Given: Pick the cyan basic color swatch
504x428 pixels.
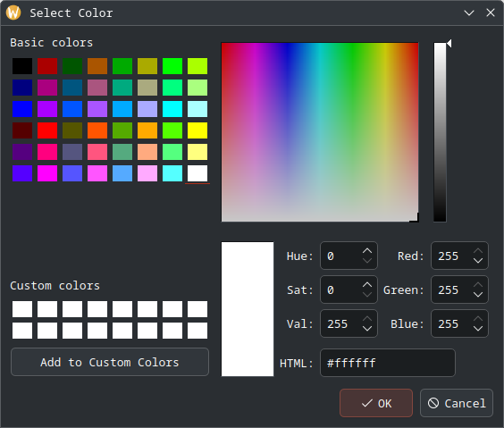Looking at the screenshot, I should click(x=172, y=109).
